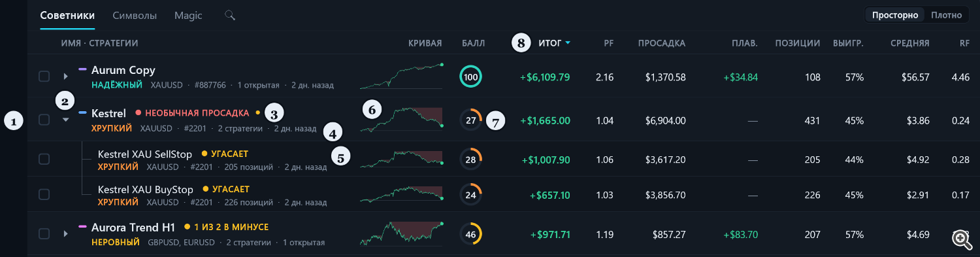Expand the Aurum Copy row
The width and height of the screenshot is (980, 257).
pos(65,77)
